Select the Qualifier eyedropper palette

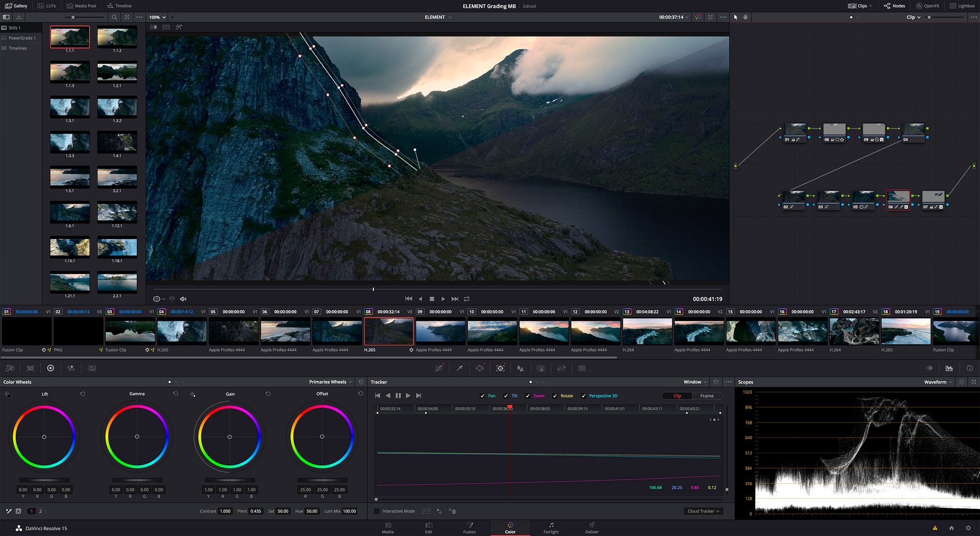click(460, 368)
